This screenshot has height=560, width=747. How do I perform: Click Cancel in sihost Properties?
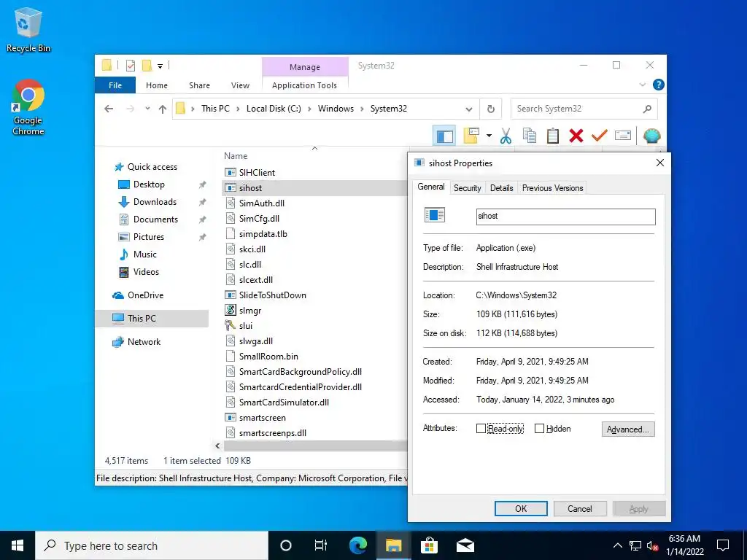(x=580, y=508)
